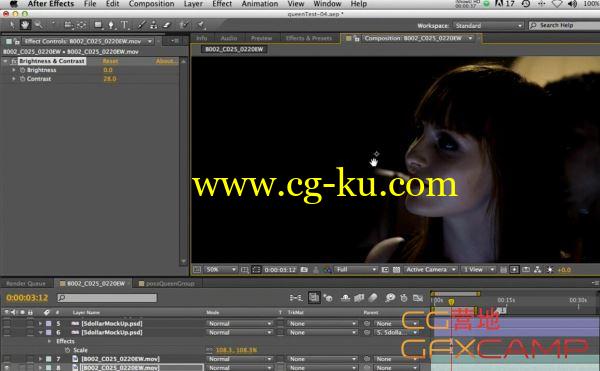600x371 pixels.
Task: Open the Effect menu
Action: click(x=222, y=4)
